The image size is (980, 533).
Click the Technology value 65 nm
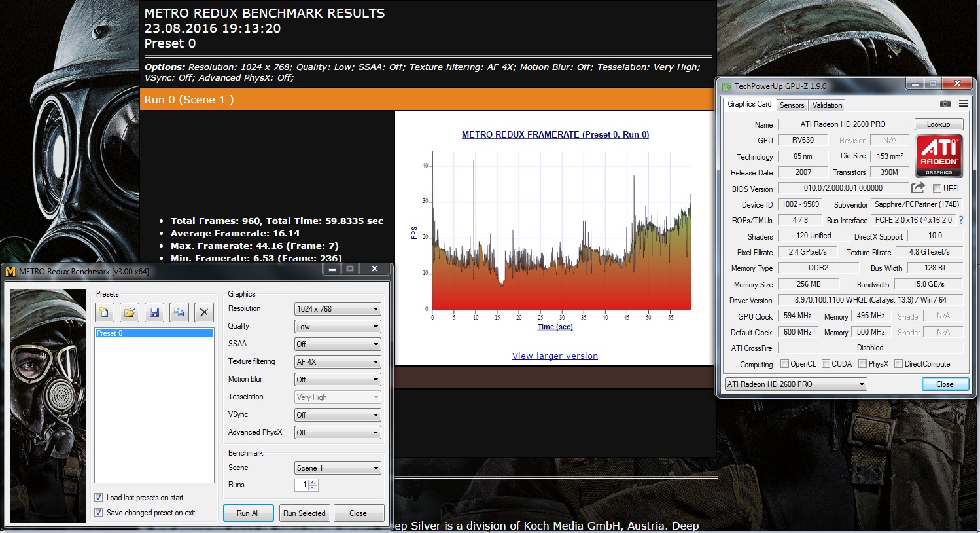tap(803, 156)
